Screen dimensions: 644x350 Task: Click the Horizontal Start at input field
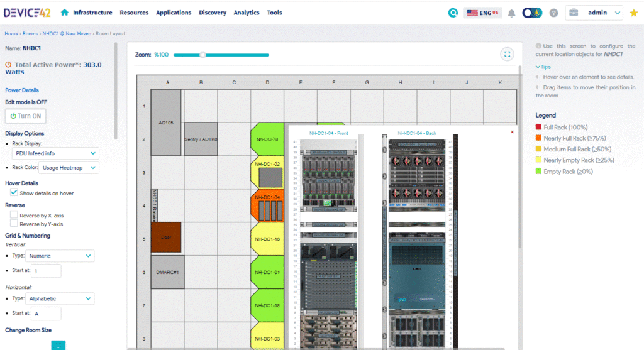[46, 314]
